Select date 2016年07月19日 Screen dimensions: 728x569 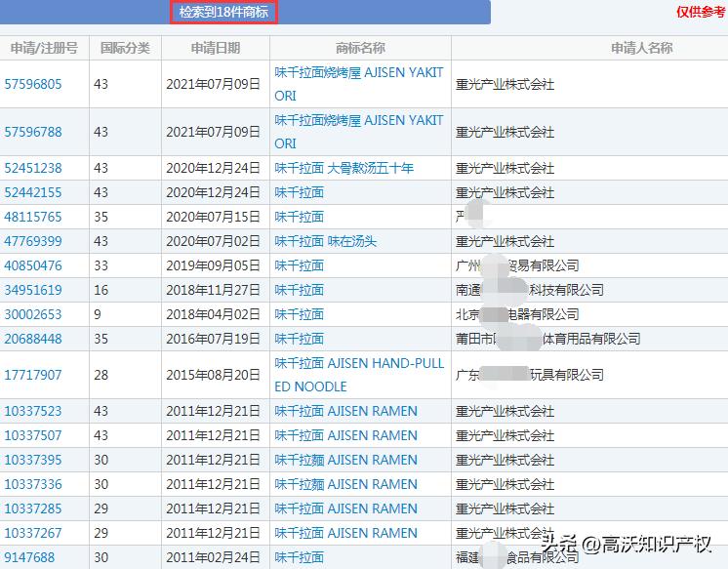point(213,339)
